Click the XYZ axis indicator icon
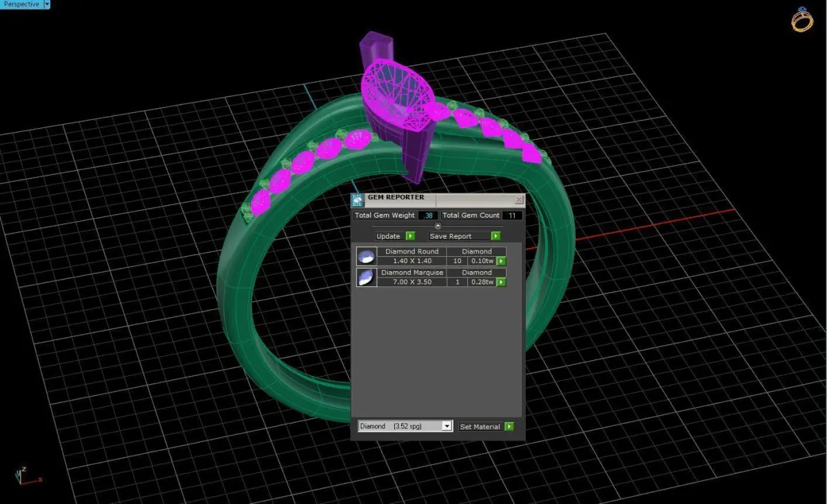827x504 pixels. (28, 475)
